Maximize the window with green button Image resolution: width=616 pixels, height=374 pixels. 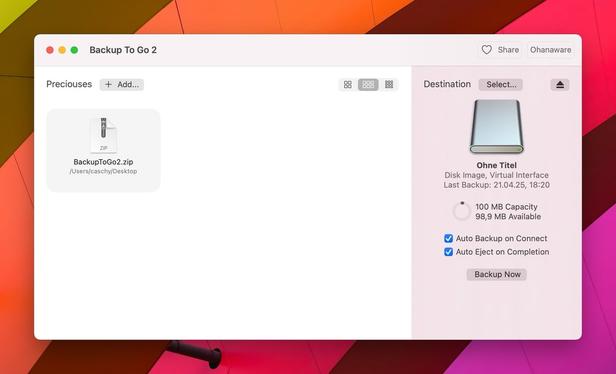(x=74, y=50)
